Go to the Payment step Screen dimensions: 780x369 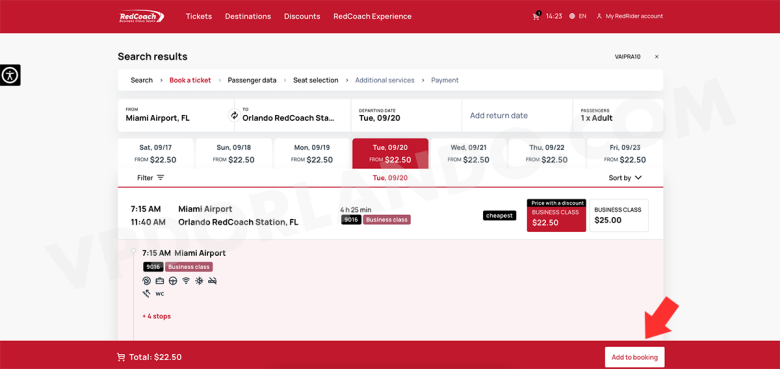coord(445,80)
